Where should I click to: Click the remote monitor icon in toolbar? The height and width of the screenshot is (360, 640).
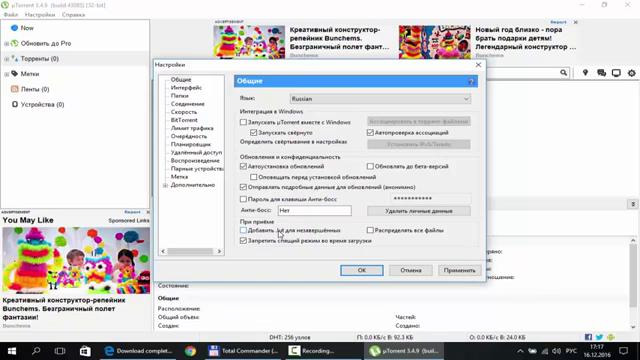(616, 73)
